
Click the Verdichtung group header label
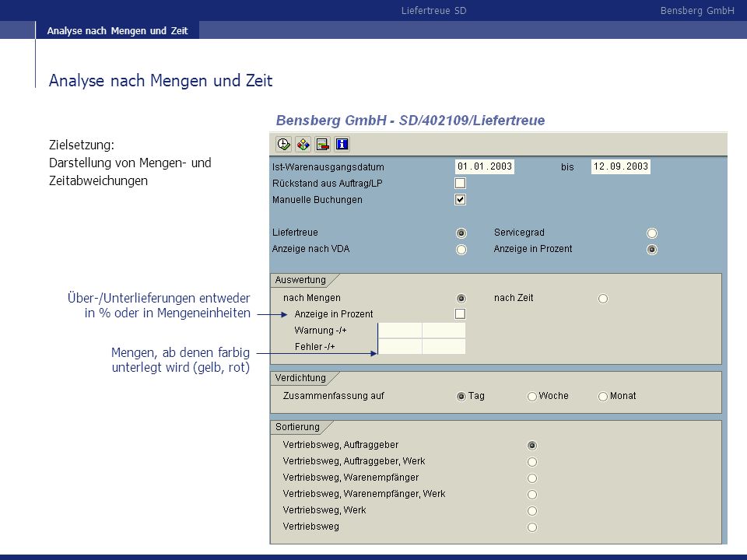[x=300, y=378]
